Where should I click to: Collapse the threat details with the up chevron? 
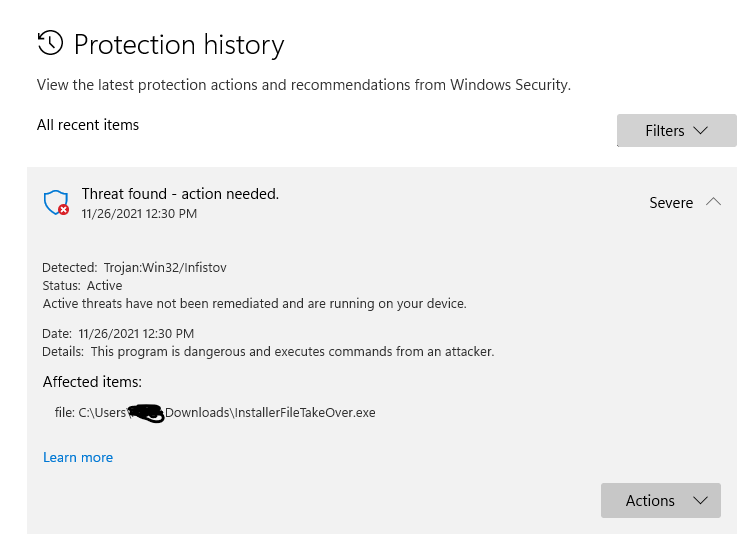click(x=713, y=202)
